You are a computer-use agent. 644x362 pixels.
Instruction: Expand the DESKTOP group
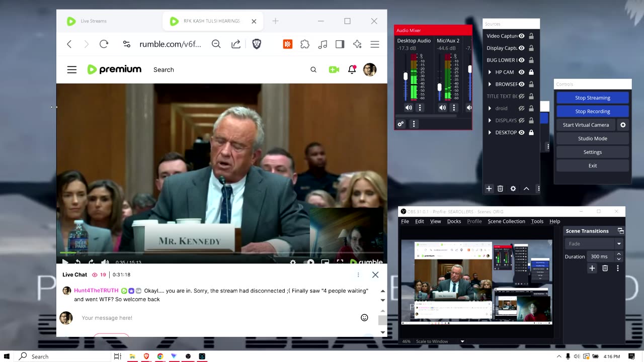click(490, 132)
